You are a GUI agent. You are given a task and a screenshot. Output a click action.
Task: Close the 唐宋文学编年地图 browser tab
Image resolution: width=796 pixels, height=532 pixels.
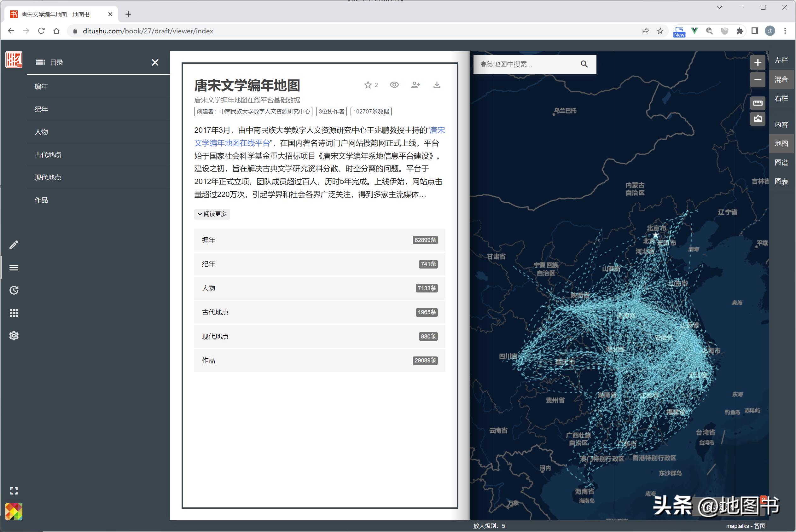click(x=110, y=14)
